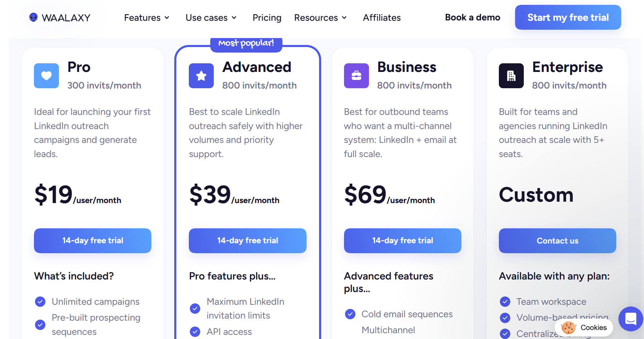The image size is (644, 339).
Task: Click Start my free trial button
Action: point(568,17)
